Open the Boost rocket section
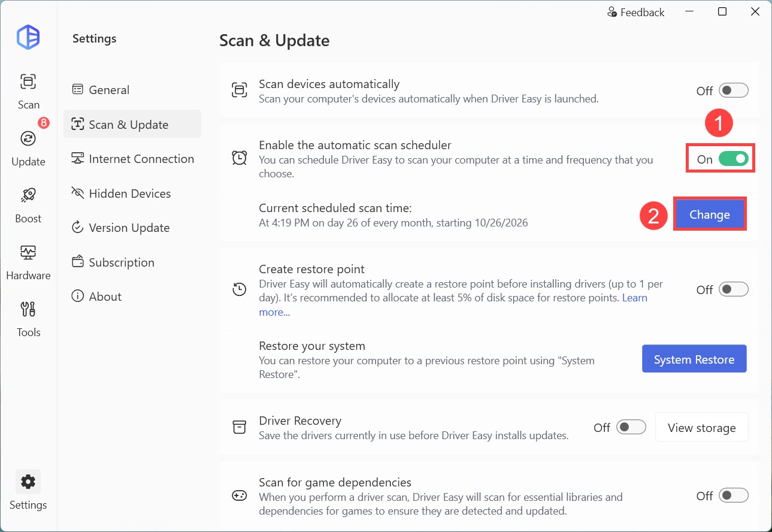The image size is (772, 532). coord(28,205)
